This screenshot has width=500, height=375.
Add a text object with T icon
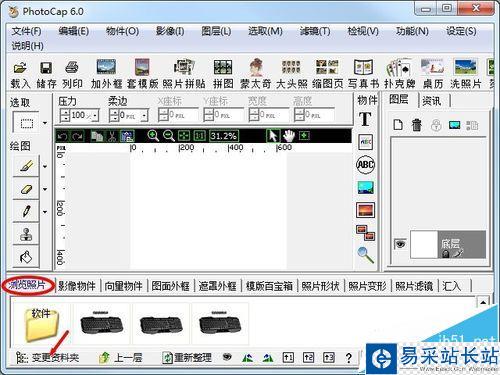pos(365,119)
